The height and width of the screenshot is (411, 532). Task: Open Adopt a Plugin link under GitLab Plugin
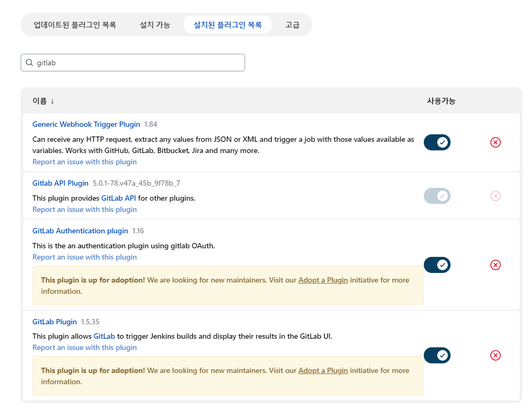point(323,371)
